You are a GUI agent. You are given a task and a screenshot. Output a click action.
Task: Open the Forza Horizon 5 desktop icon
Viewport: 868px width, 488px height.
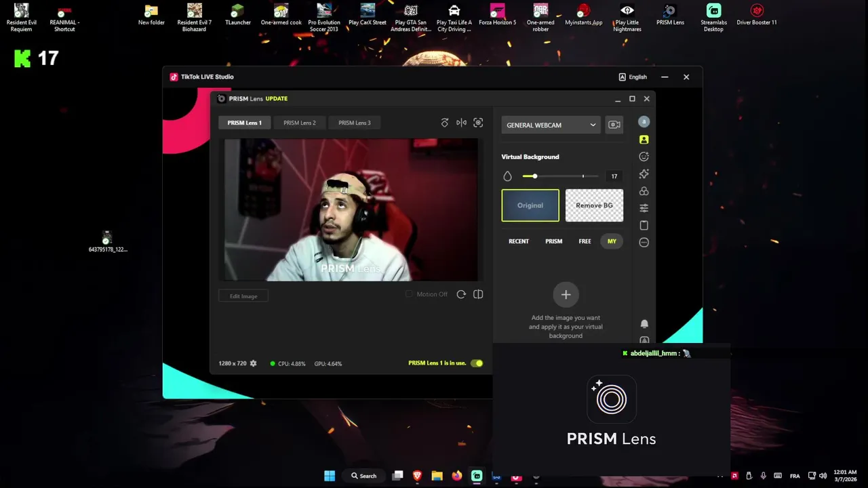point(497,15)
